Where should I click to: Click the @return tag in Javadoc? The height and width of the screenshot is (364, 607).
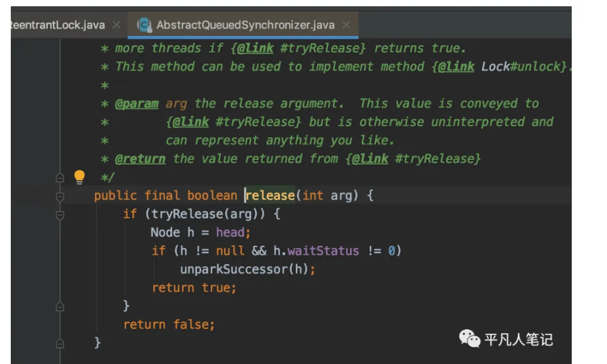click(x=140, y=159)
